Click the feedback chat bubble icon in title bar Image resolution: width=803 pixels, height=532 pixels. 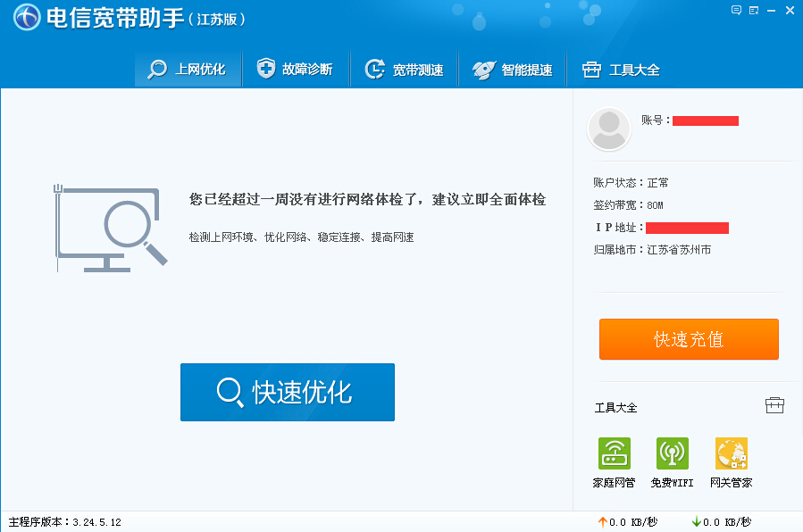coord(736,10)
